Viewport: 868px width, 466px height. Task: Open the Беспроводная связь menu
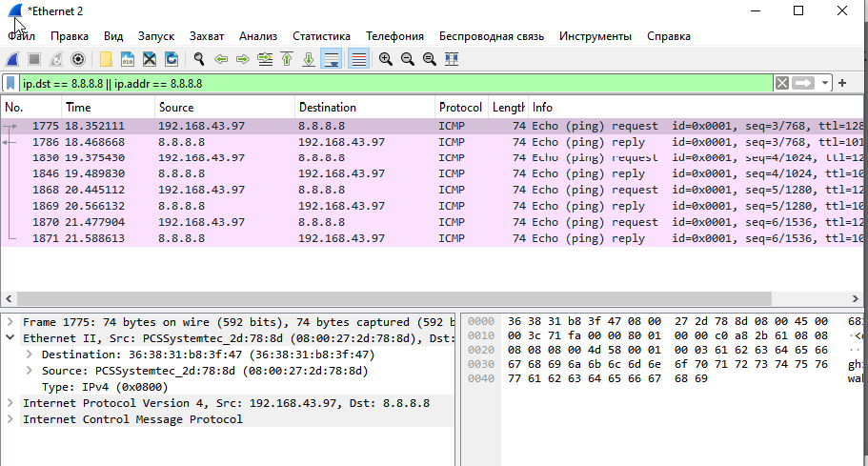click(492, 36)
